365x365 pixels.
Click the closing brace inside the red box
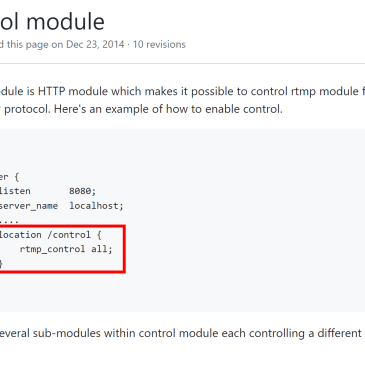pyautogui.click(x=1, y=264)
